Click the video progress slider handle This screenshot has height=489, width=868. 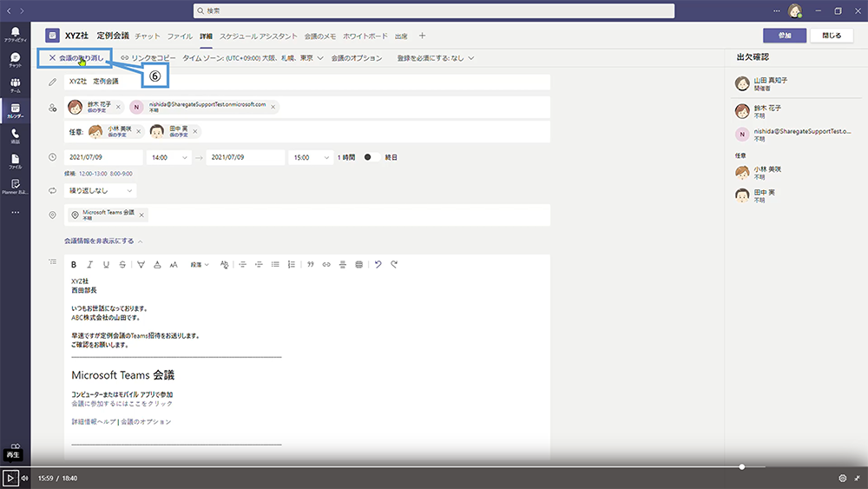pos(742,466)
